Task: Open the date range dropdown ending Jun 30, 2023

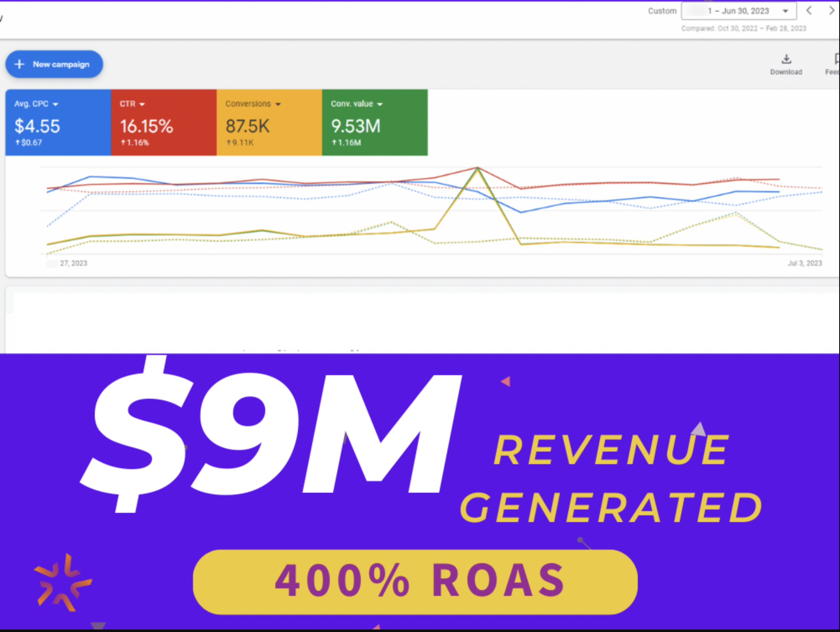Action: (739, 11)
